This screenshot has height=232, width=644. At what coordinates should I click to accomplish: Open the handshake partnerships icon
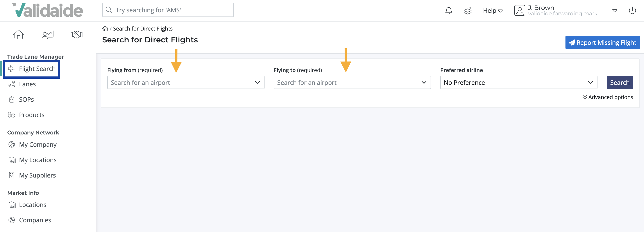(x=77, y=34)
